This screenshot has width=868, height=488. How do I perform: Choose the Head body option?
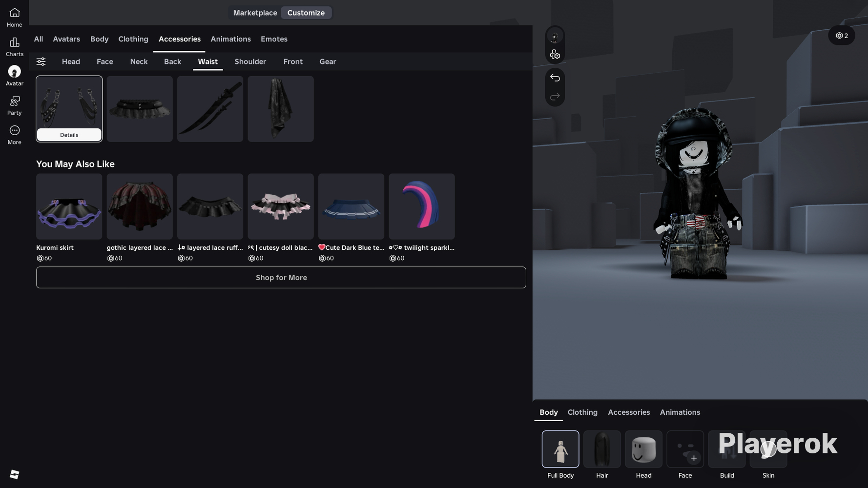[x=643, y=449]
